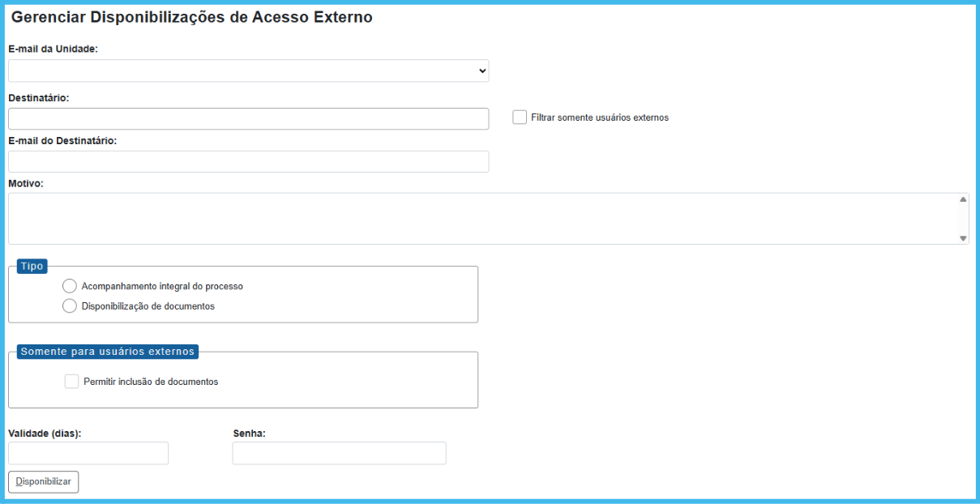Click the Gerenciar Disponibilizações de Acesso Externo heading

point(191,18)
